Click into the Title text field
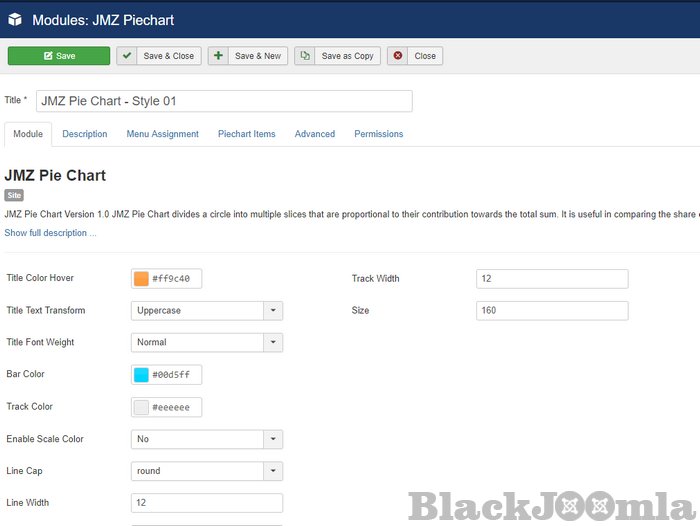Image resolution: width=700 pixels, height=526 pixels. coord(224,101)
